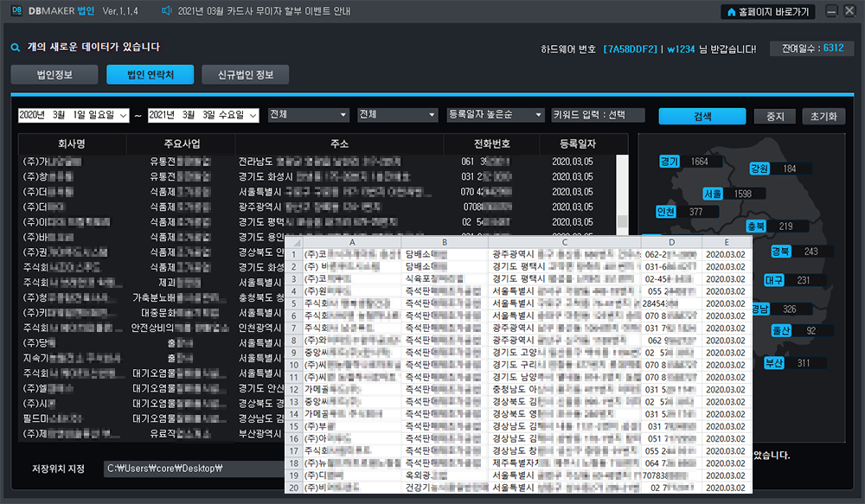
Task: Open the 신규법인 정보 tab
Action: [x=246, y=74]
